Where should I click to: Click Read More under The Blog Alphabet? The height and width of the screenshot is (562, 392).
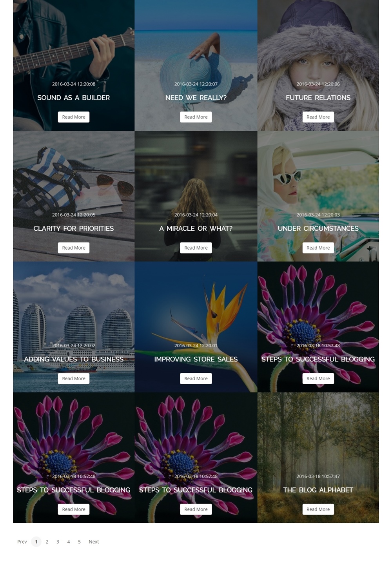point(318,509)
